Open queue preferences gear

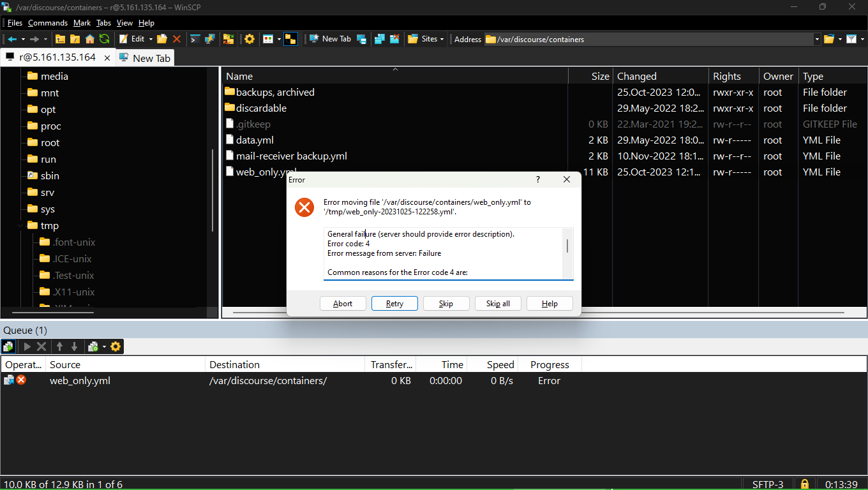point(116,346)
